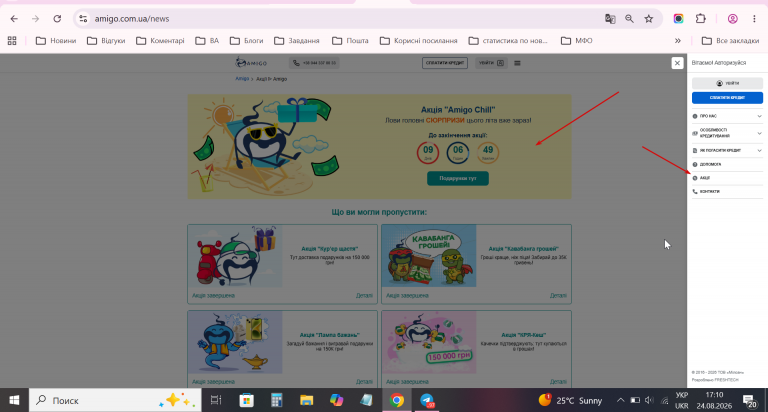Expand the 'Особливості кредитування' menu section
Screen dimensions: 768x412
(727, 133)
